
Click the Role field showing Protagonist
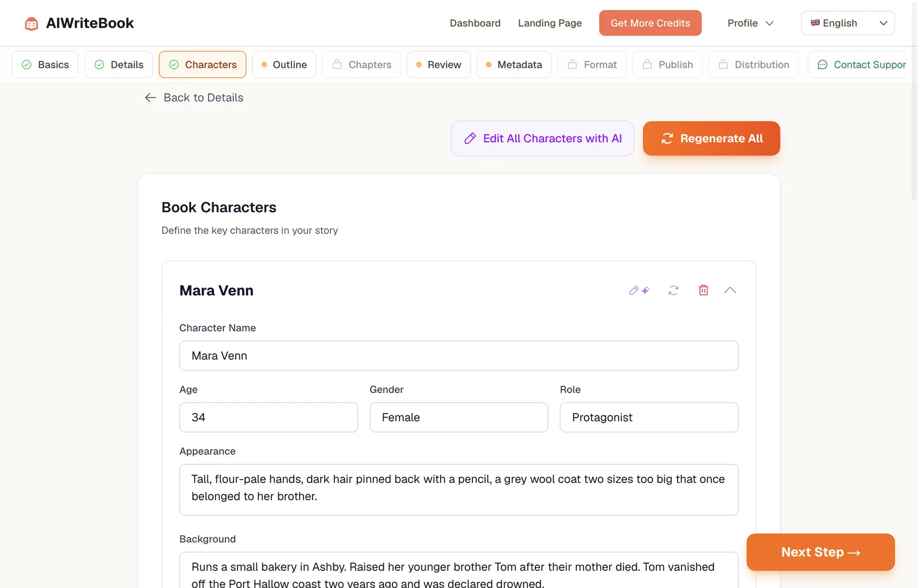point(649,417)
